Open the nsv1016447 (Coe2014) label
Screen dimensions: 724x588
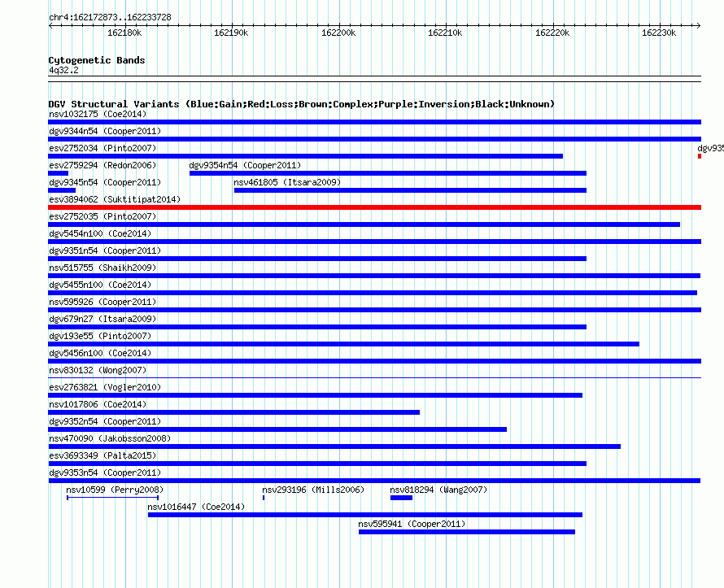[196, 507]
